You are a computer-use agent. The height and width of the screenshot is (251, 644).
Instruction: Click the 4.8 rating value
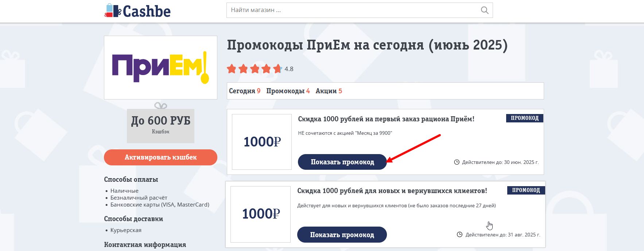coord(289,69)
